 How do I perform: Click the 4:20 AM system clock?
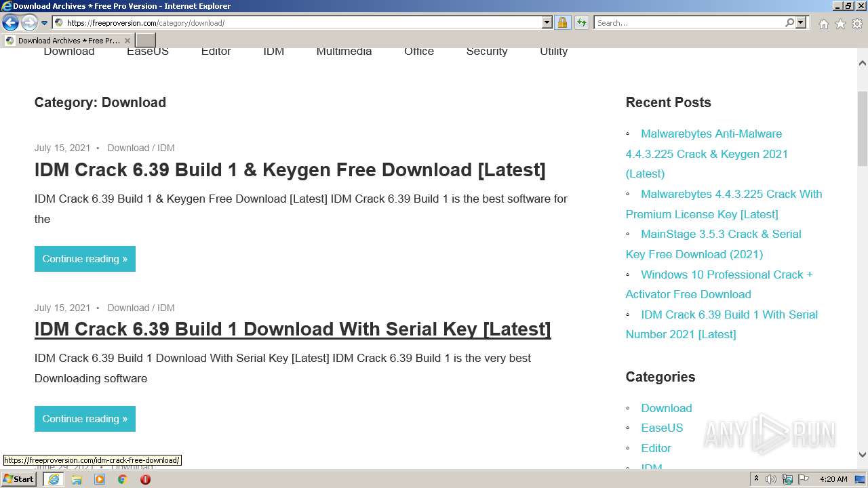(x=833, y=479)
